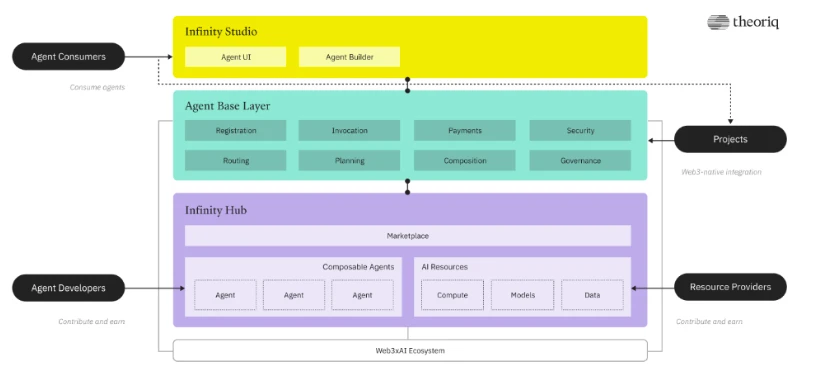The width and height of the screenshot is (813, 376).
Task: Click the Agent Developers pill
Action: coord(68,288)
